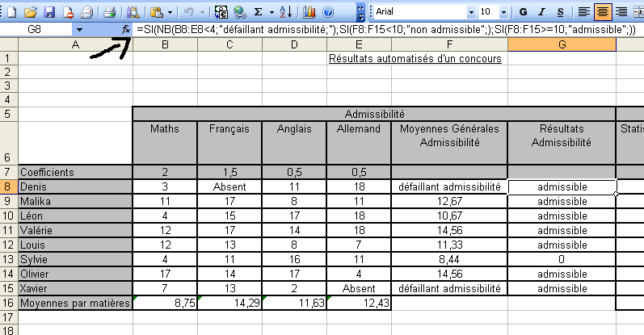
Task: Open Excel Help question mark
Action: click(x=328, y=12)
